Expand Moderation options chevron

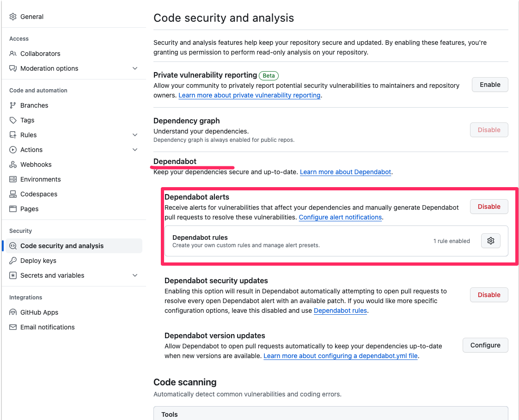coord(135,68)
